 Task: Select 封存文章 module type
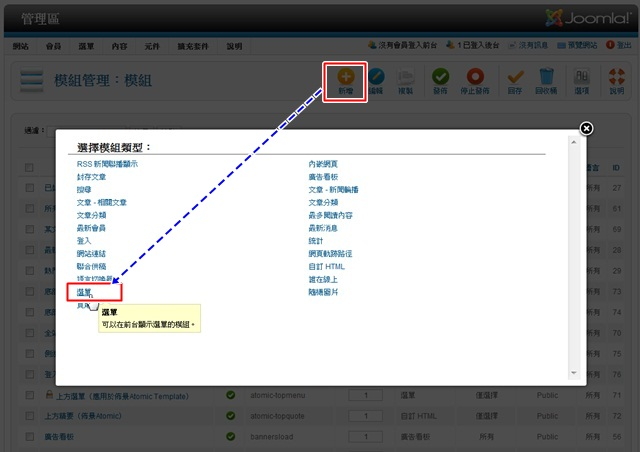(91, 177)
